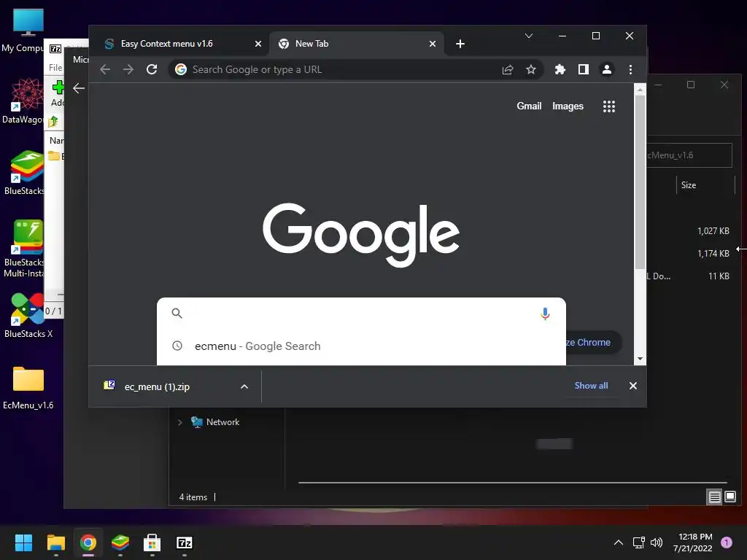The width and height of the screenshot is (747, 560).
Task: Dismiss the Chrome downloads bar
Action: (x=632, y=386)
